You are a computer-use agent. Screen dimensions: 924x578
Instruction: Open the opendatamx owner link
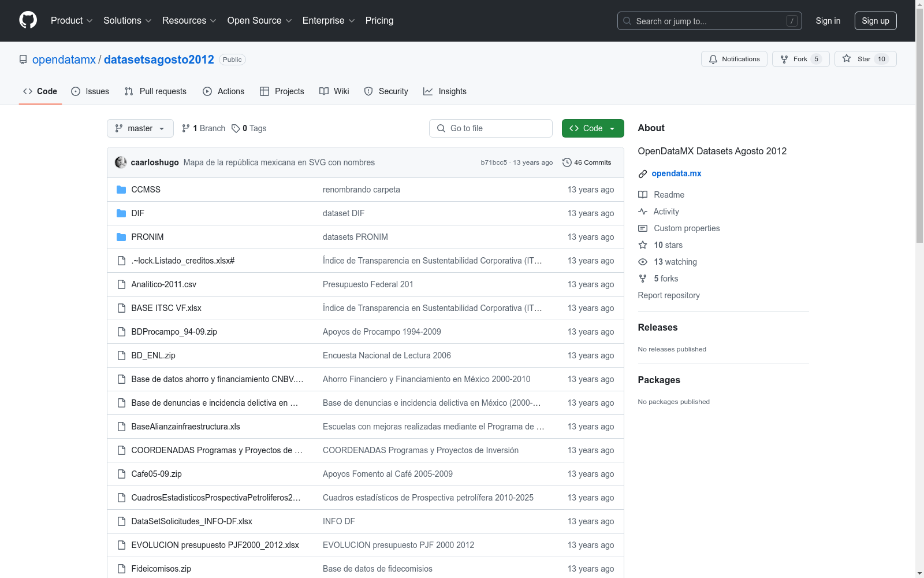click(64, 60)
